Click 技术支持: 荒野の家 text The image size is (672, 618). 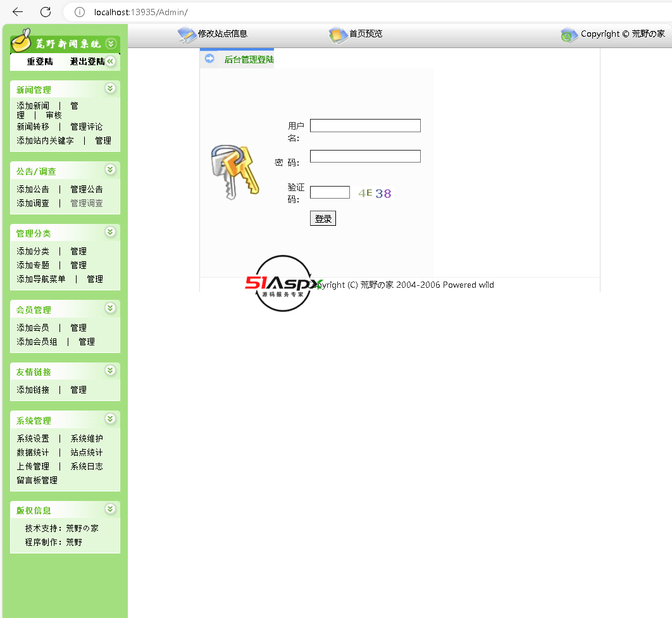point(62,528)
